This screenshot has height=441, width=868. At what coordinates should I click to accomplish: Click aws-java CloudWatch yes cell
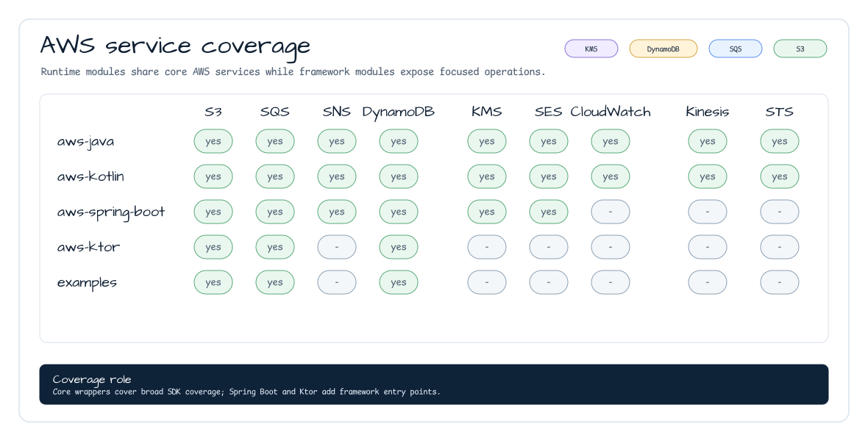tap(611, 141)
